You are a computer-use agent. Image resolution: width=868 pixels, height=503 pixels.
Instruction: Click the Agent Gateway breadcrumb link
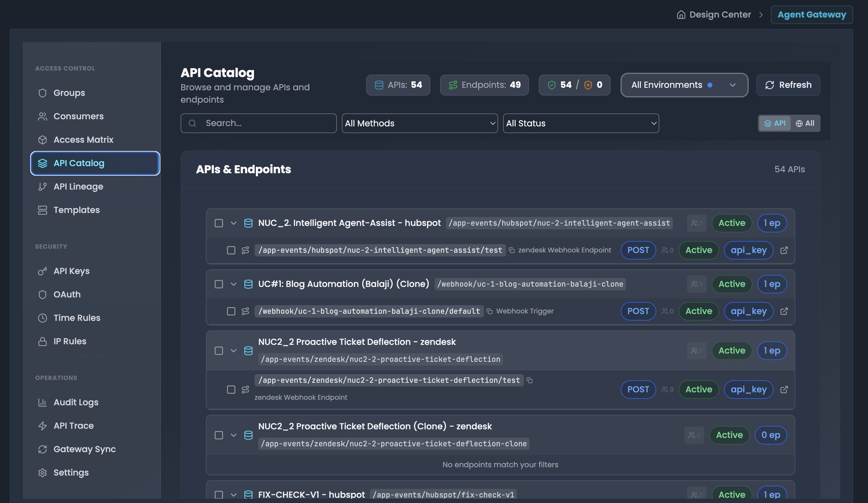[x=812, y=14]
